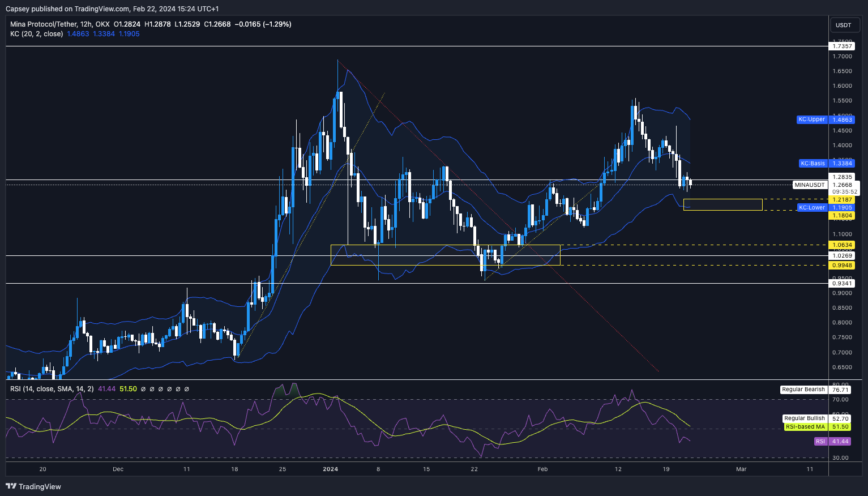868x496 pixels.
Task: Click the white 1.7357 horizontal line label
Action: pyautogui.click(x=842, y=46)
